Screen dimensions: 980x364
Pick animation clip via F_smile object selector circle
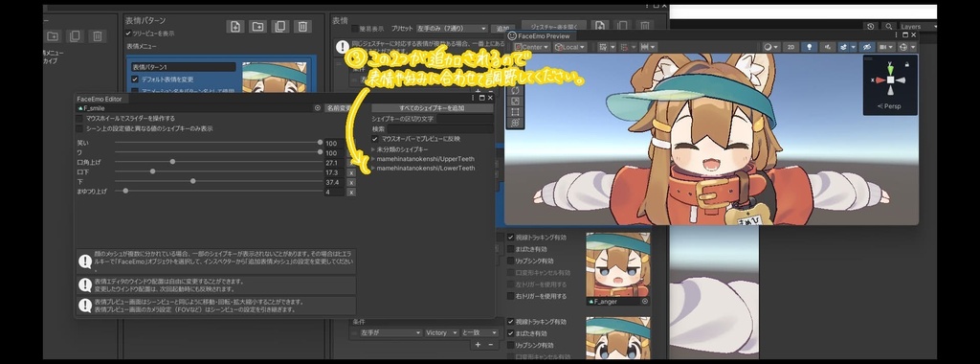(318, 108)
